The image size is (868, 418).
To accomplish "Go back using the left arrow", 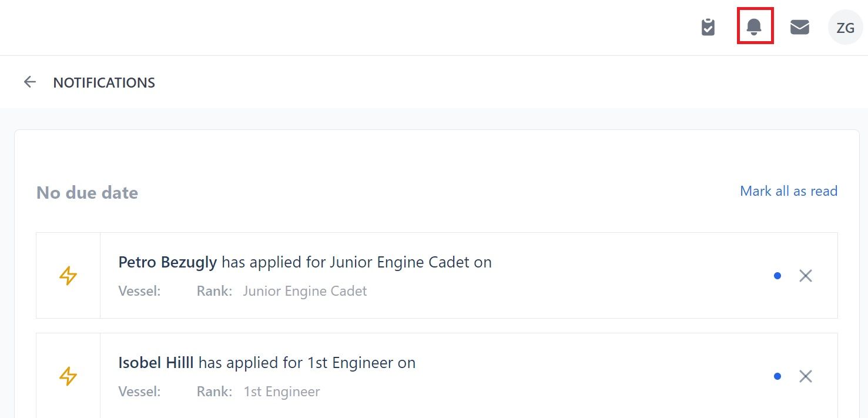I will 30,82.
